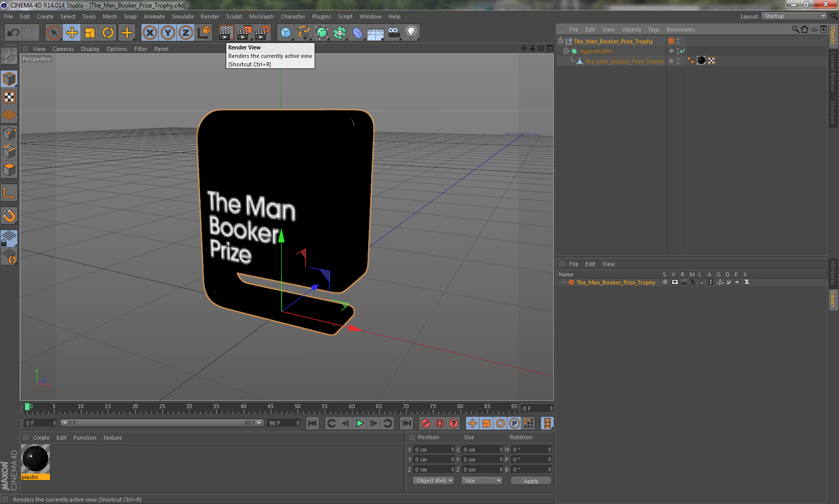Image resolution: width=839 pixels, height=504 pixels.
Task: Click frame 45 on the timeline ruler
Action: [270, 407]
